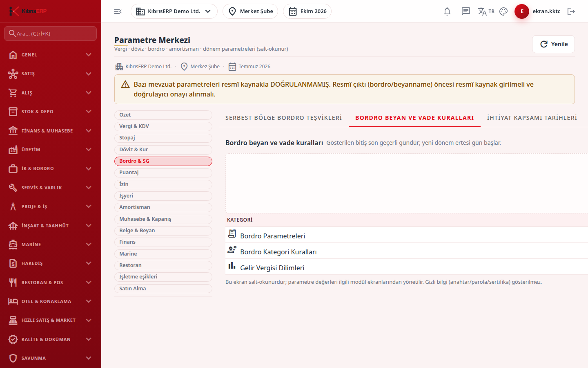Expand the Satış sidebar section
Viewport: 588px width, 368px height.
51,74
